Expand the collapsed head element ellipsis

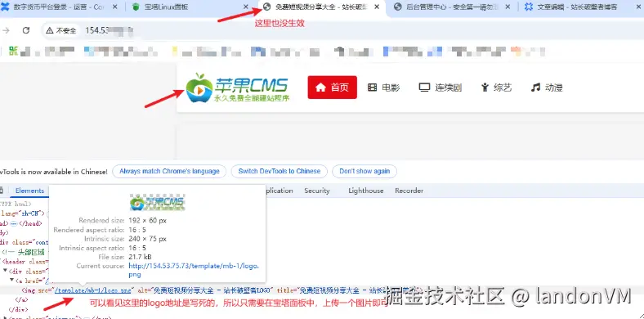pyautogui.click(x=14, y=223)
